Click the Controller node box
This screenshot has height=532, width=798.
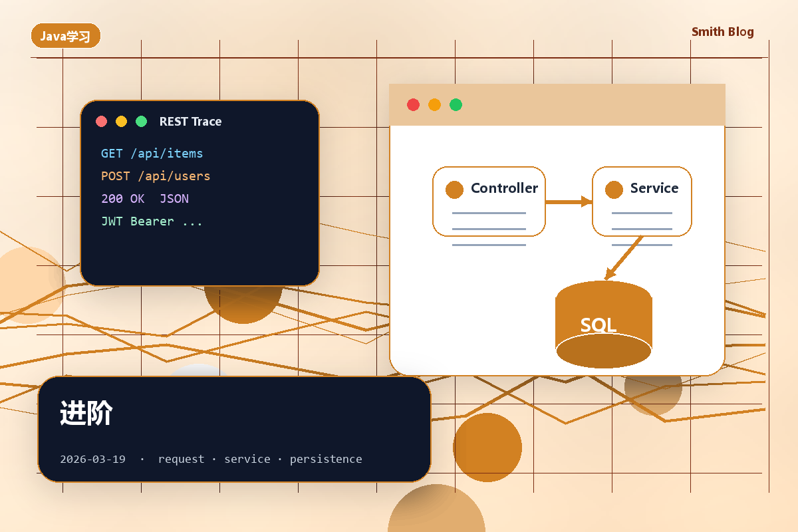489,201
